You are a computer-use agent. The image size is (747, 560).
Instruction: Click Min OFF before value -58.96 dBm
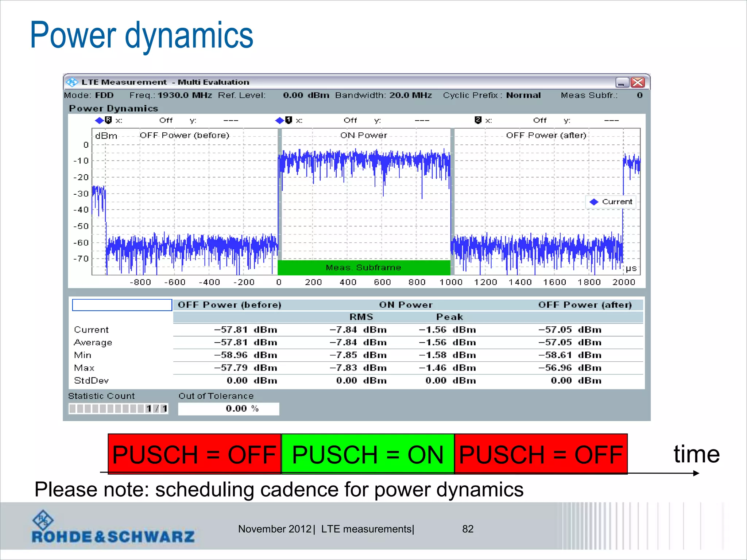click(x=245, y=355)
